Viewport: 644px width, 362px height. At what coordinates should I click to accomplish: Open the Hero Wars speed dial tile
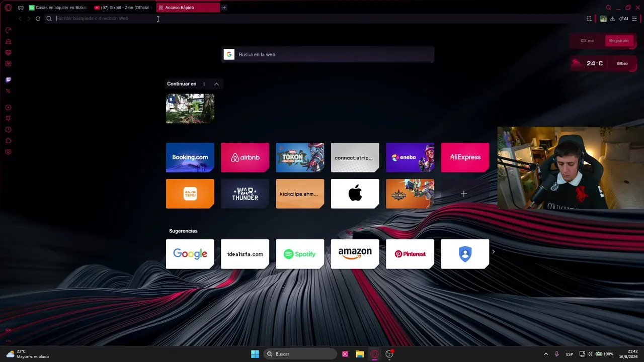(x=410, y=194)
